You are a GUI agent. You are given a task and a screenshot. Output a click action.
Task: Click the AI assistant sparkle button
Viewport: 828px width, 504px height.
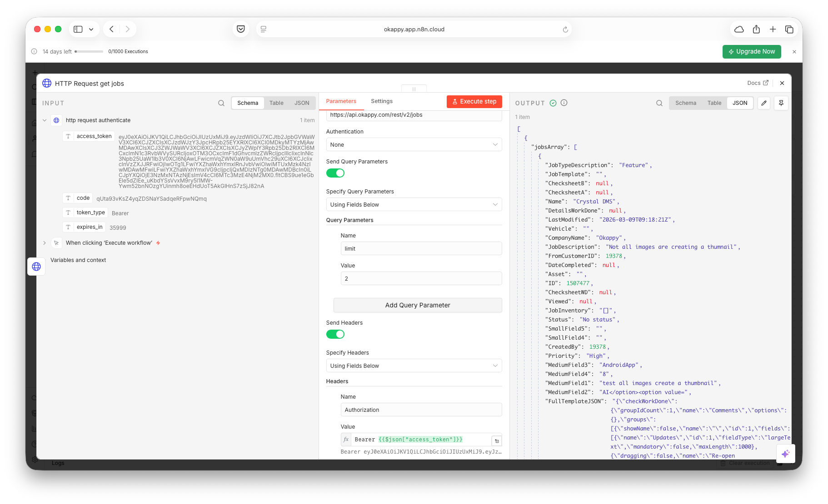click(786, 454)
